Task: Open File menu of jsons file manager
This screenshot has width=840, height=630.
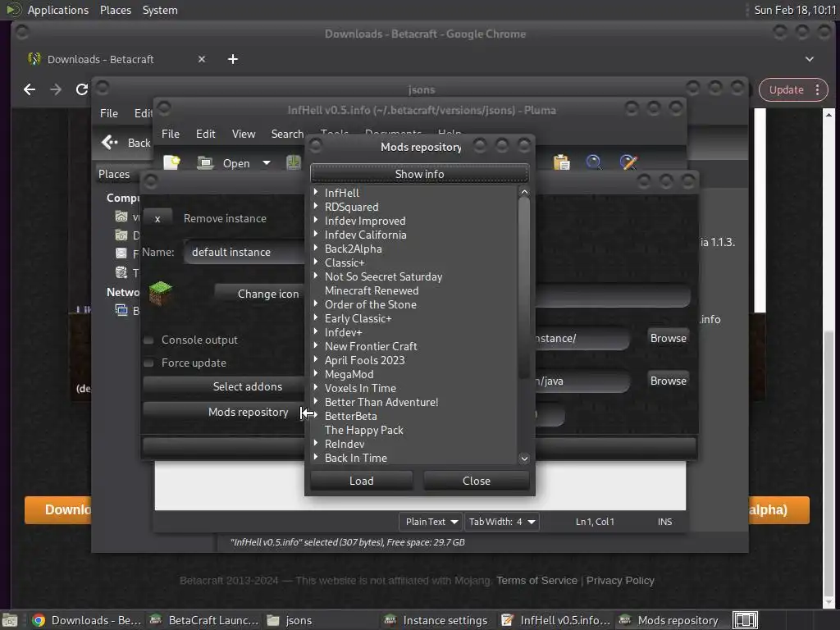Action: [109, 113]
